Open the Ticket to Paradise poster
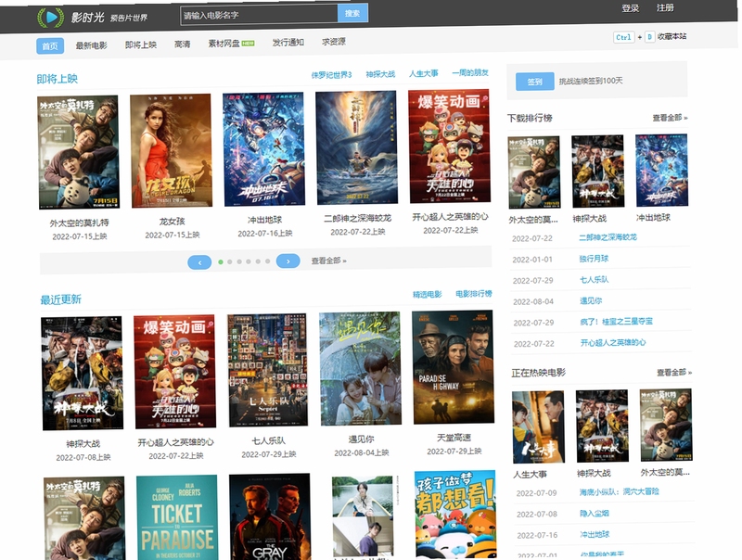742x560 pixels. [x=177, y=517]
